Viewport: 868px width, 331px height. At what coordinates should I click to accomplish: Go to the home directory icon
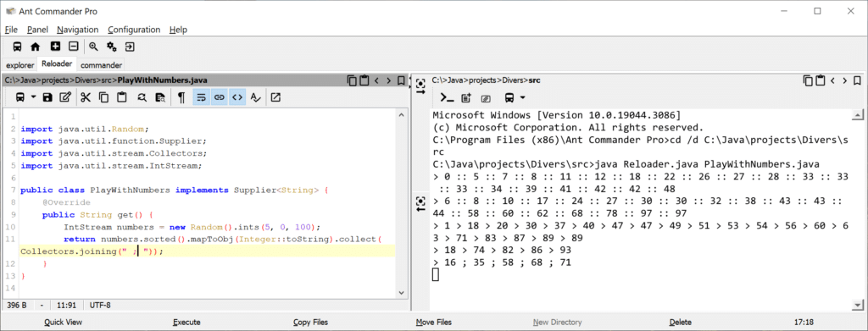[36, 47]
